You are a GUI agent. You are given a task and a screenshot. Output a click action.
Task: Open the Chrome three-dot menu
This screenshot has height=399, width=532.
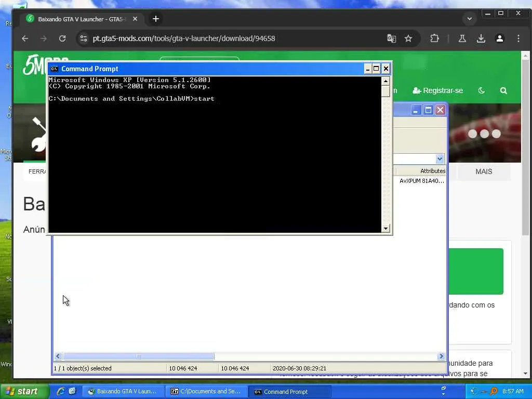(518, 38)
